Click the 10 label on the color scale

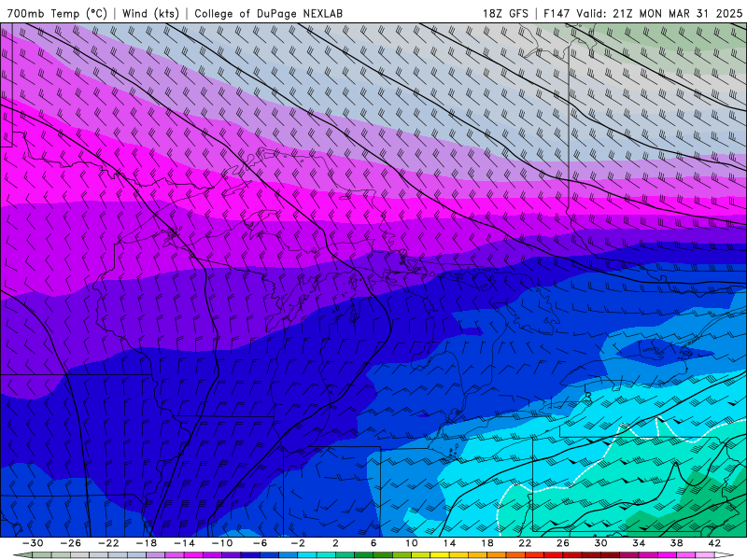412,543
